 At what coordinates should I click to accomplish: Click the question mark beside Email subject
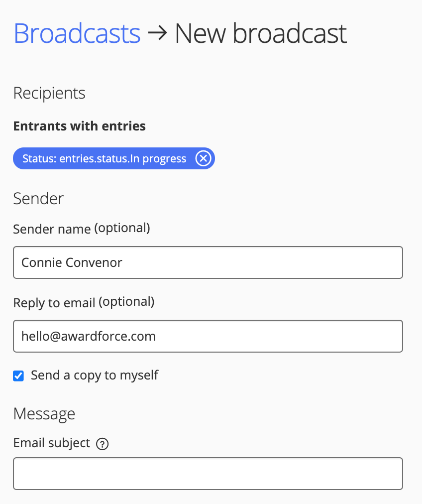(102, 444)
